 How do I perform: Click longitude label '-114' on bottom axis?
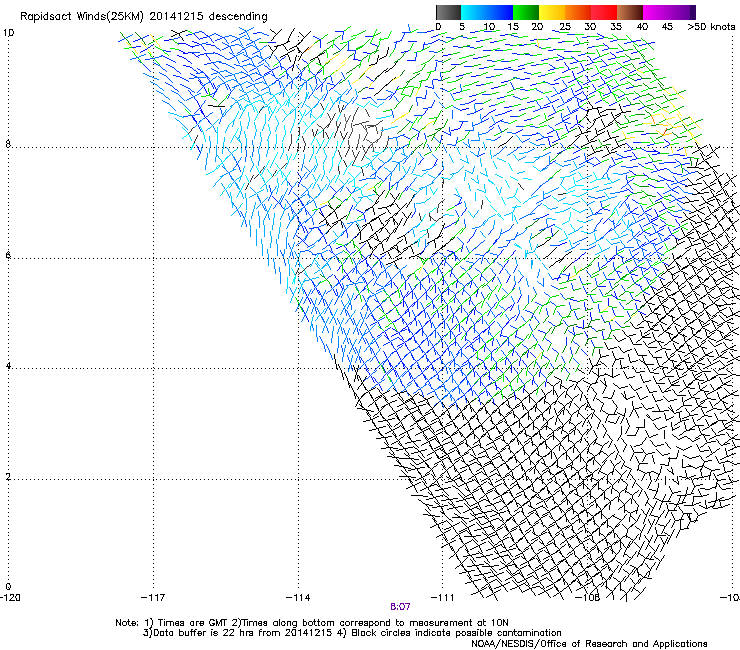pos(298,598)
